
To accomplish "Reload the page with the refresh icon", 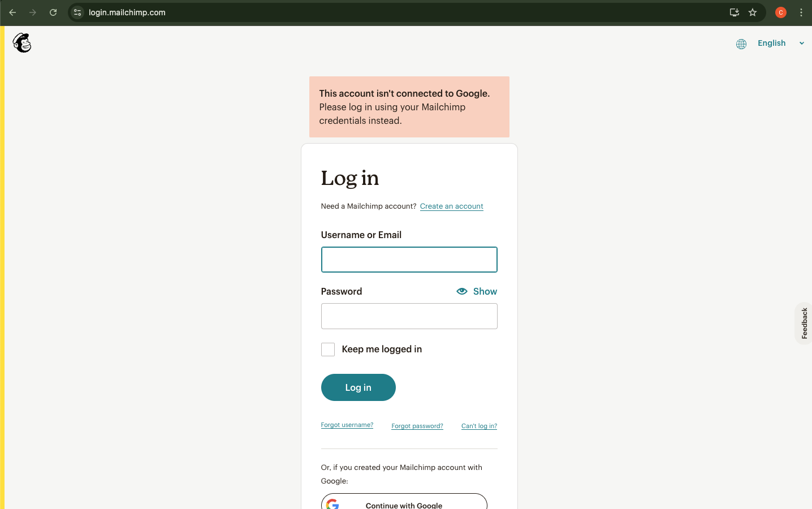I will click(53, 12).
